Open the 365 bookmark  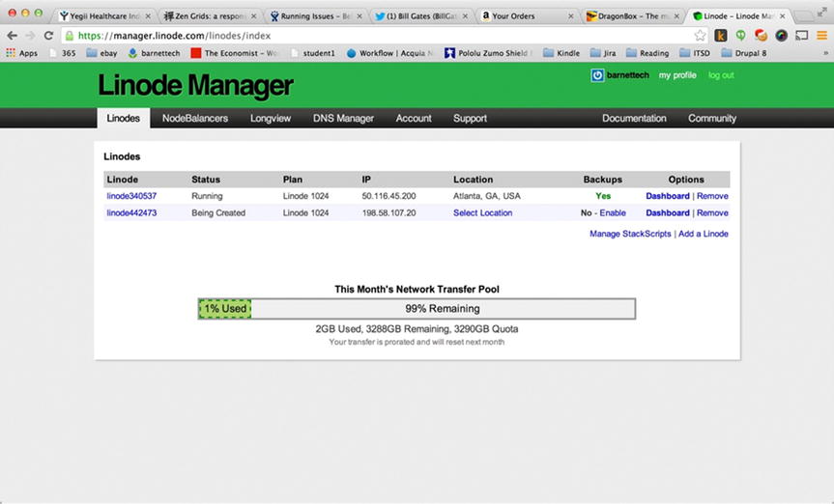coord(62,53)
